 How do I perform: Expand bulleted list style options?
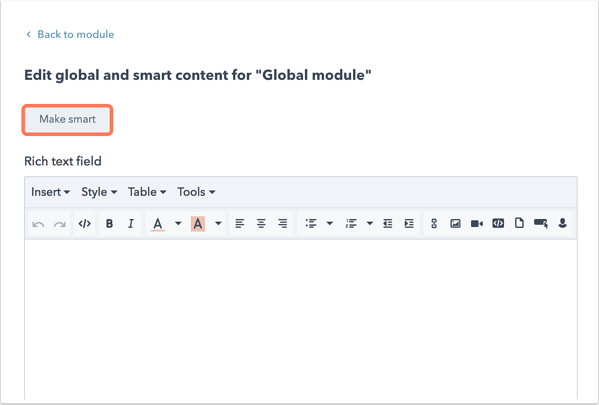(x=330, y=223)
